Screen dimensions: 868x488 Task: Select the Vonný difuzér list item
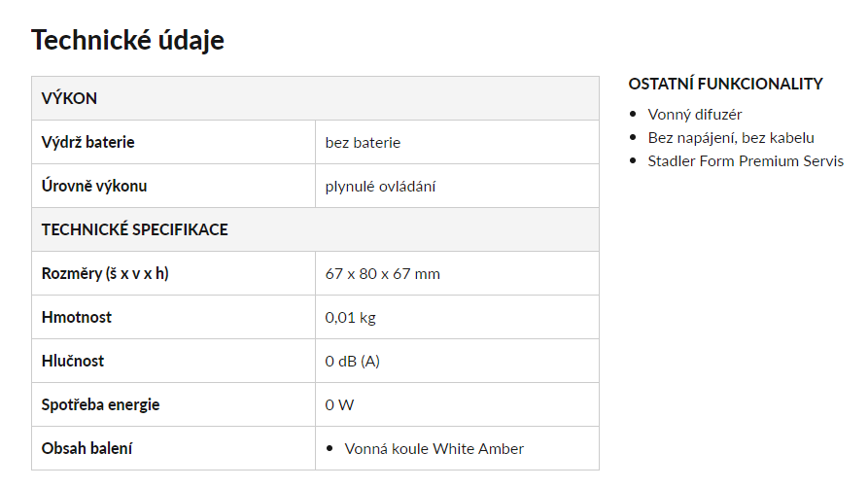[x=695, y=115]
